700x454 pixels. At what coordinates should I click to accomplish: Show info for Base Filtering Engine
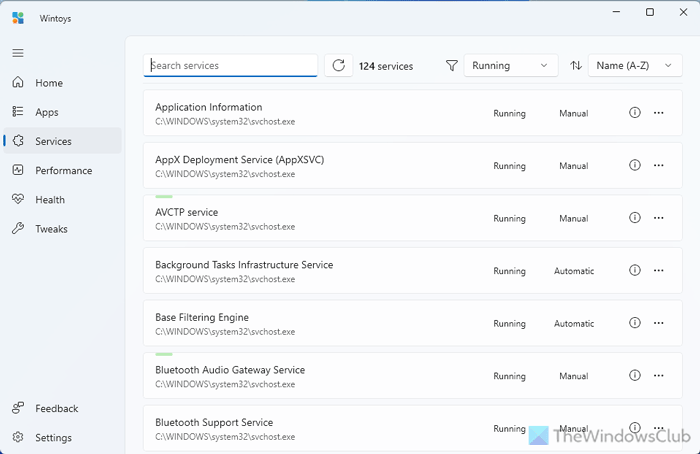[x=634, y=323]
